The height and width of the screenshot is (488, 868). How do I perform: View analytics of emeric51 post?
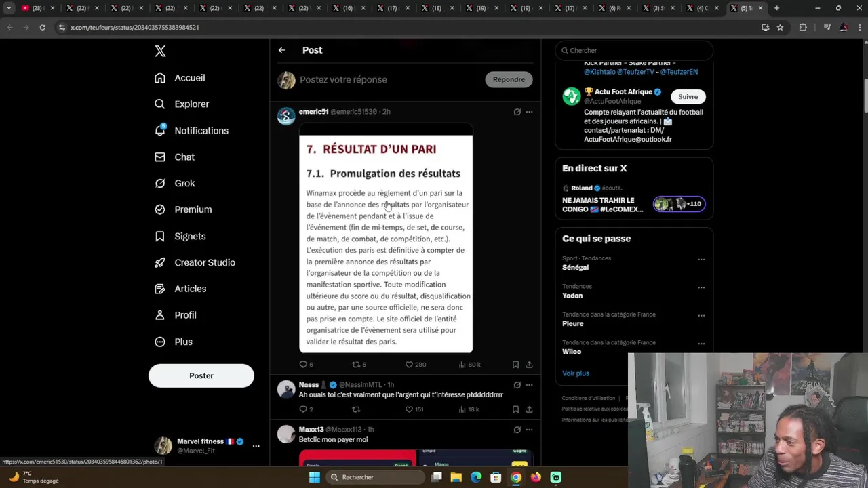pos(469,365)
